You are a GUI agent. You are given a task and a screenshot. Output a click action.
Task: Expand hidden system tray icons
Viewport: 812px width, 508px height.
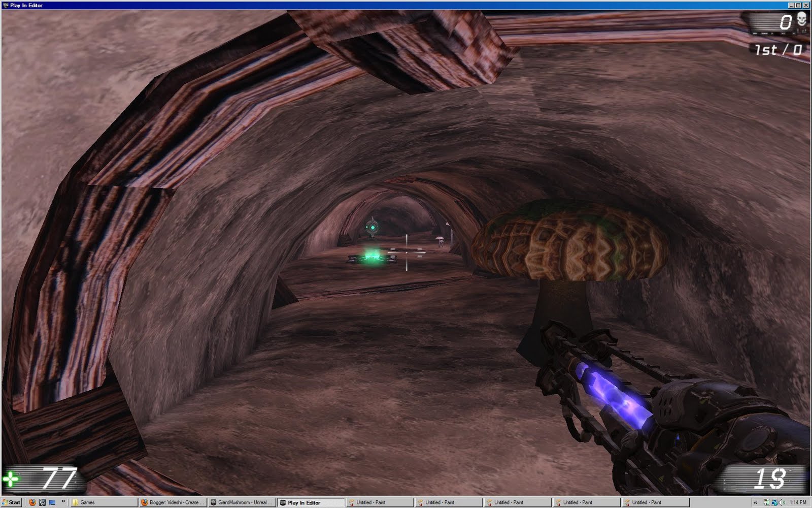756,503
